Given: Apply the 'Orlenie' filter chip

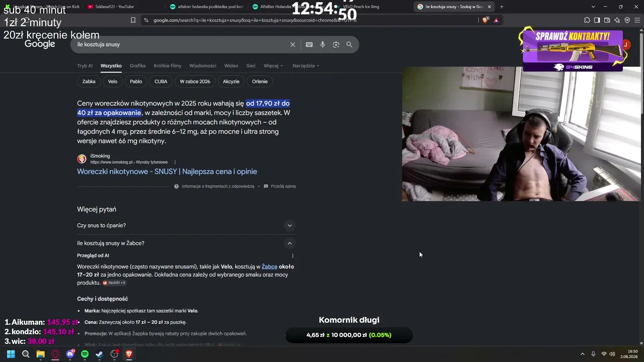Looking at the screenshot, I should 260,81.
